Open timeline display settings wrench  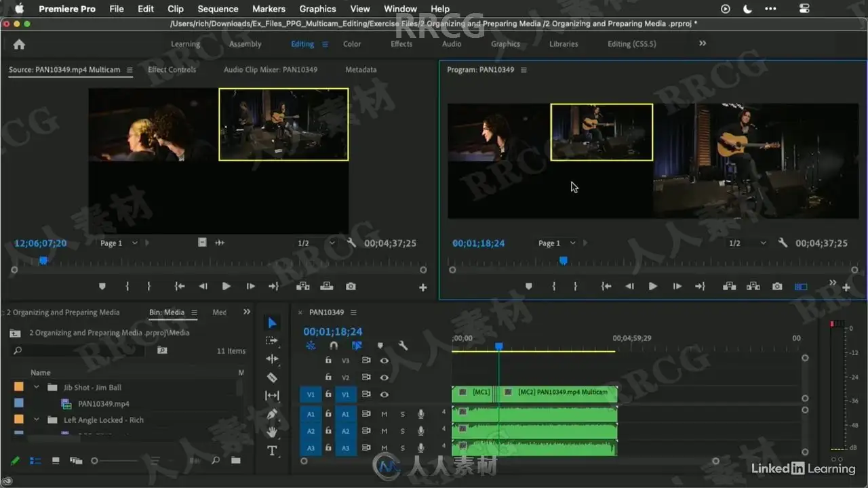point(403,346)
